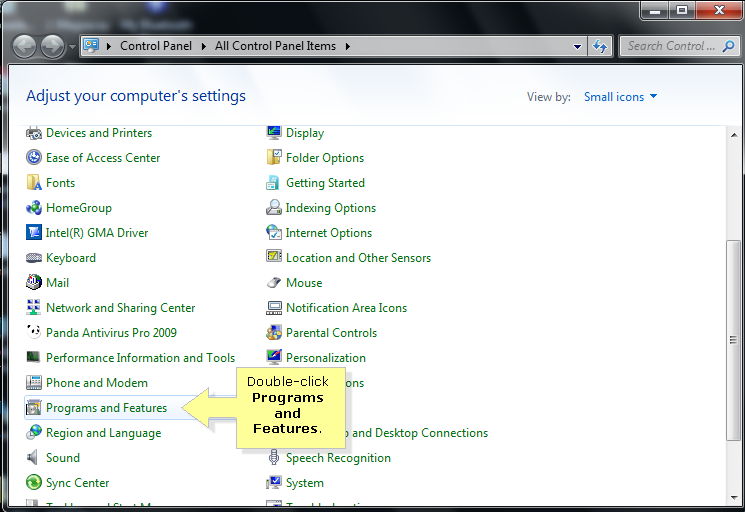Click the Search Control Panel field
Viewport: 745px width, 512px height.
[x=674, y=46]
